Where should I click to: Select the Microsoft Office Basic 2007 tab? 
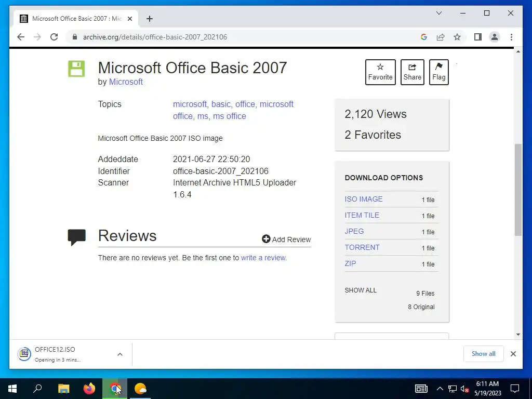coord(76,19)
